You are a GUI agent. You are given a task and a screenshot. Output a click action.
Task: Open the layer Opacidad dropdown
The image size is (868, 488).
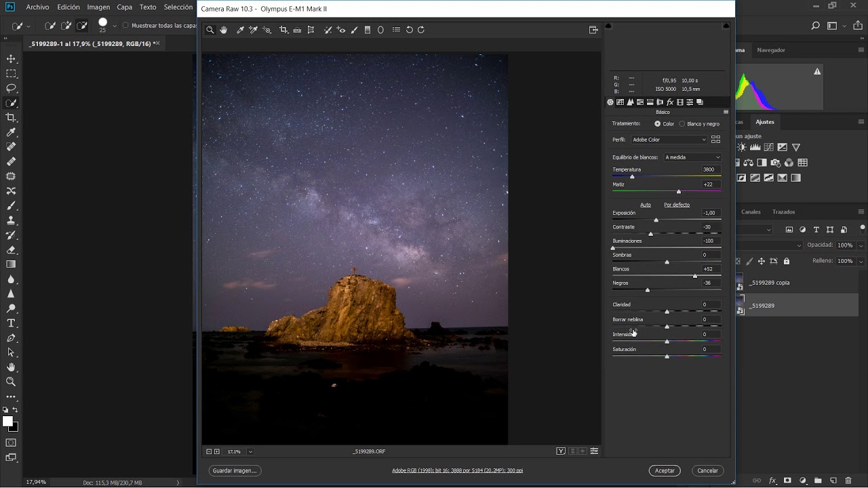point(861,245)
